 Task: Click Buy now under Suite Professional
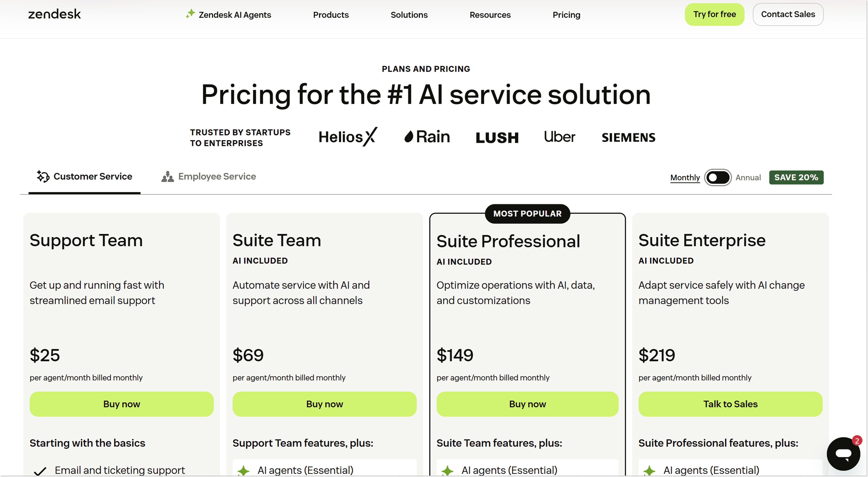tap(527, 404)
